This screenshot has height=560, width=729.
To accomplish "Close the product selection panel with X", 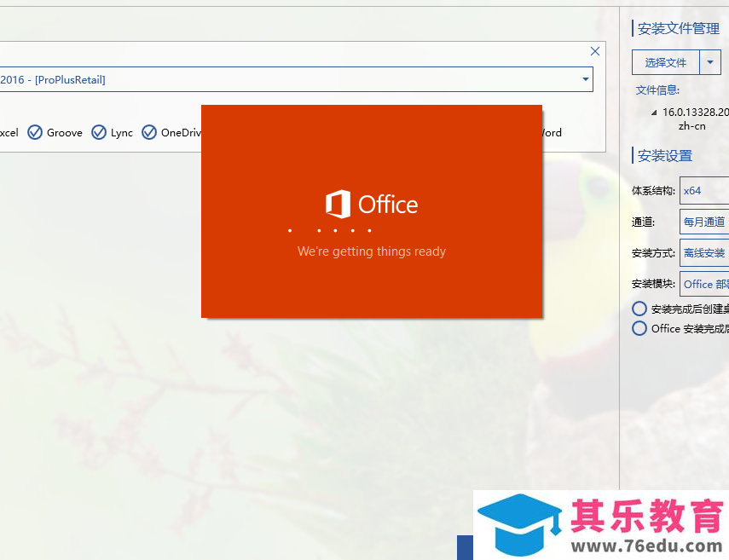I will tap(594, 51).
